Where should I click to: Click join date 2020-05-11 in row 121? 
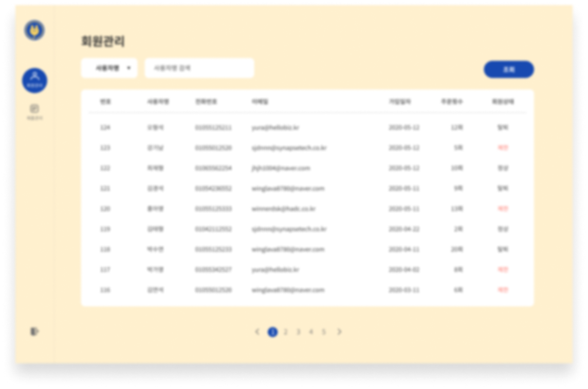[x=404, y=188]
